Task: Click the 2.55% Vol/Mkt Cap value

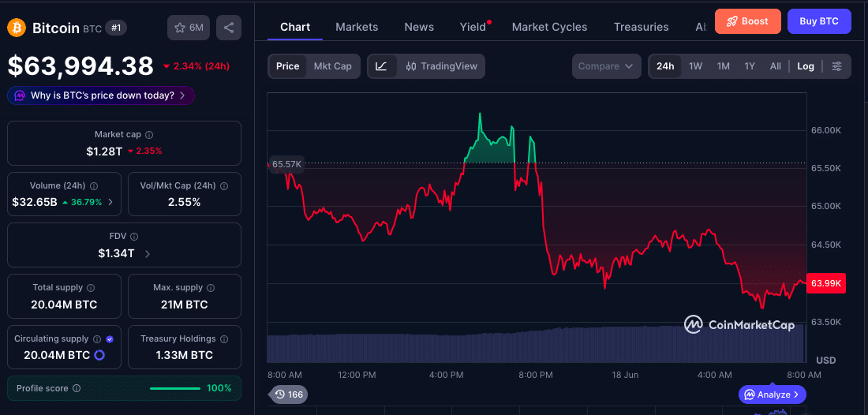Action: pos(185,202)
